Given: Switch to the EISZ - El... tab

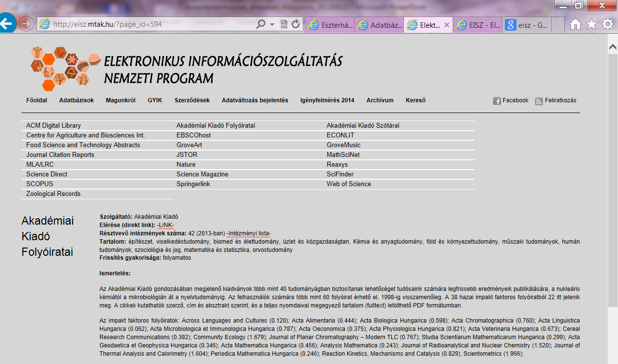Looking at the screenshot, I should pos(478,25).
